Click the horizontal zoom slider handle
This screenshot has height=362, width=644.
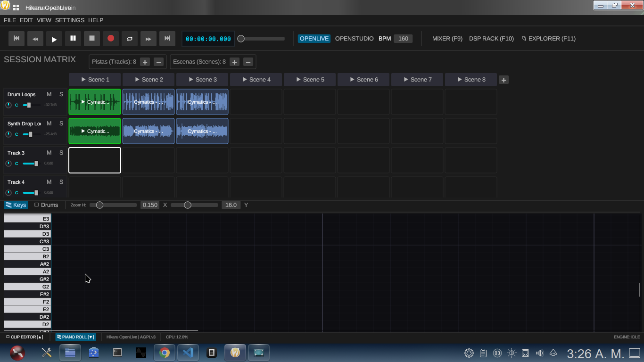click(99, 205)
